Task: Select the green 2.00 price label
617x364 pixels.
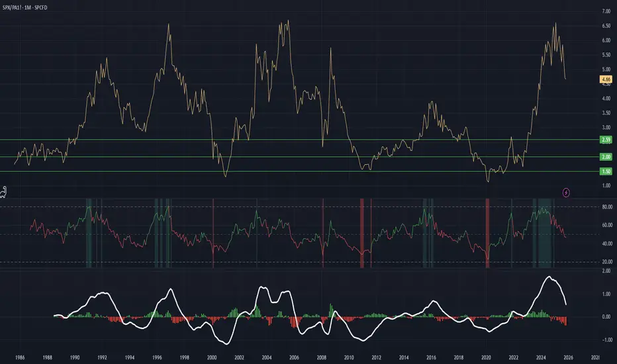Action: tap(606, 157)
